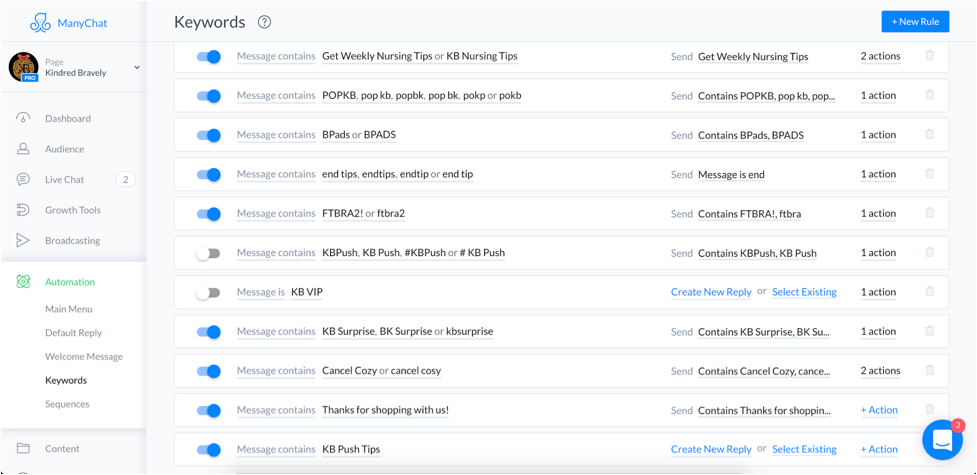
Task: Open 2 actions on Get Weekly Nursing Tips rule
Action: pos(880,57)
